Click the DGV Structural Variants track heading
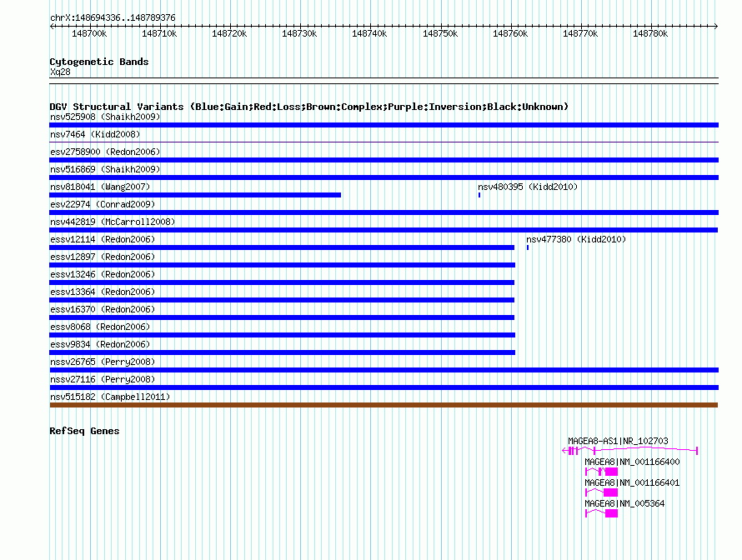Viewport: 742px width, 560px height. pos(308,107)
